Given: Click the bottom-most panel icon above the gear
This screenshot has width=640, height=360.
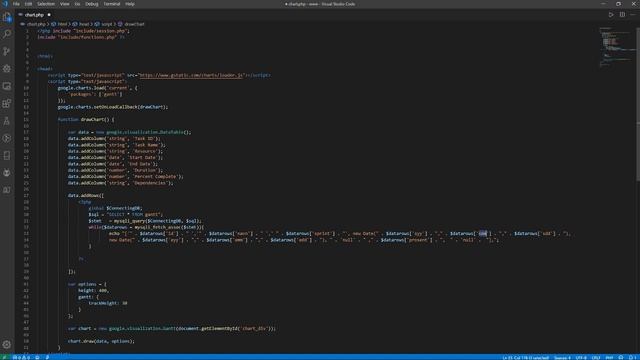Looking at the screenshot, I should (x=7, y=190).
